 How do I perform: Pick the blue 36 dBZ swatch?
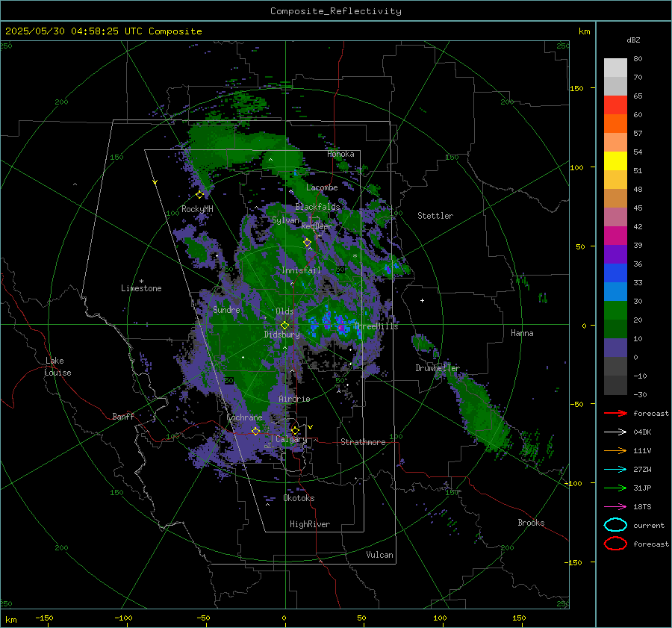point(615,273)
